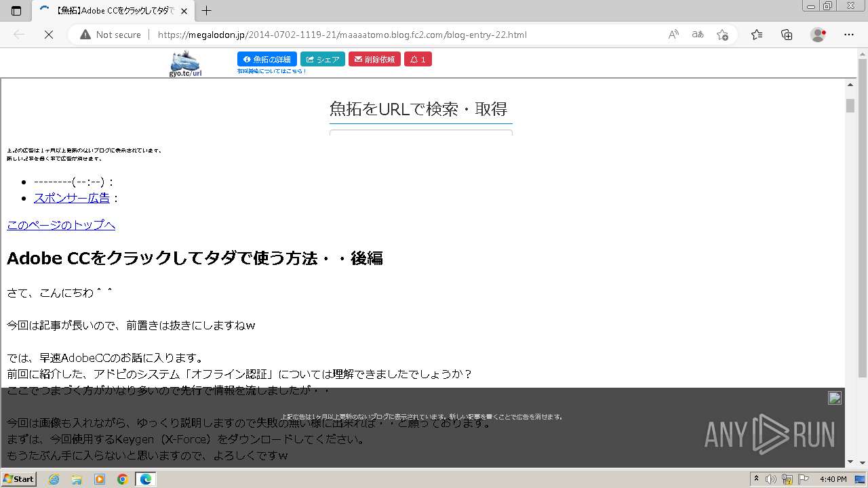Open File Explorer from taskbar

pos(77,479)
